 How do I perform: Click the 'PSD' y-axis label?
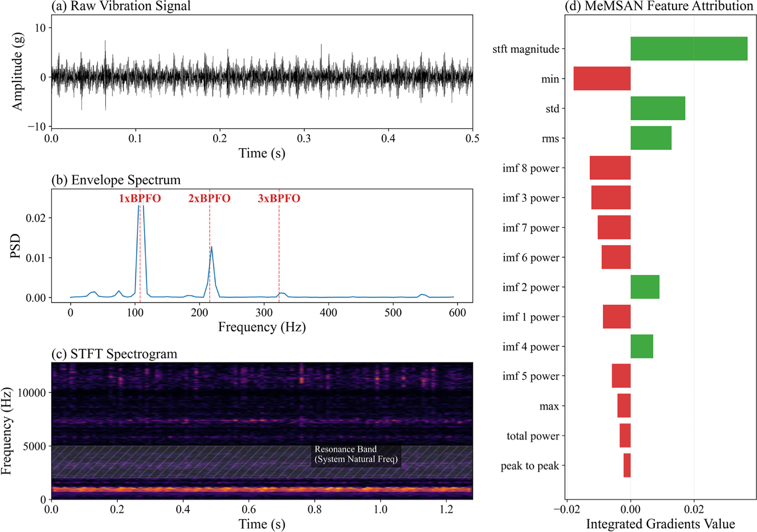coord(15,246)
